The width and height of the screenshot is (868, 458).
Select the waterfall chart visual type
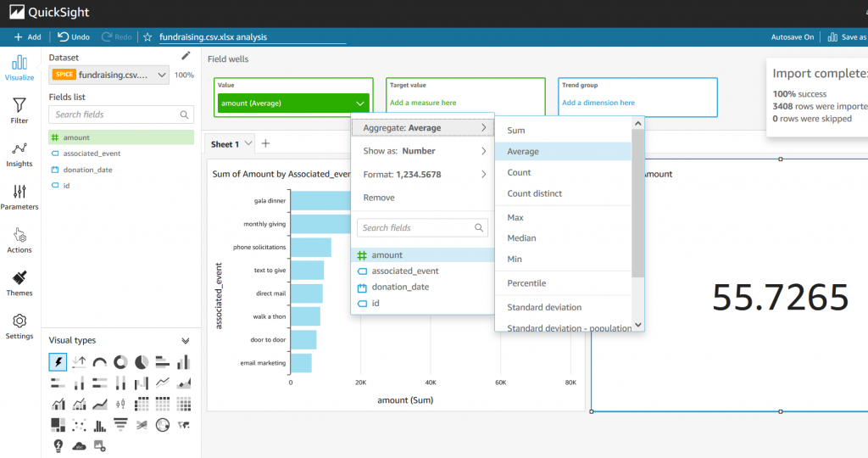click(x=142, y=383)
